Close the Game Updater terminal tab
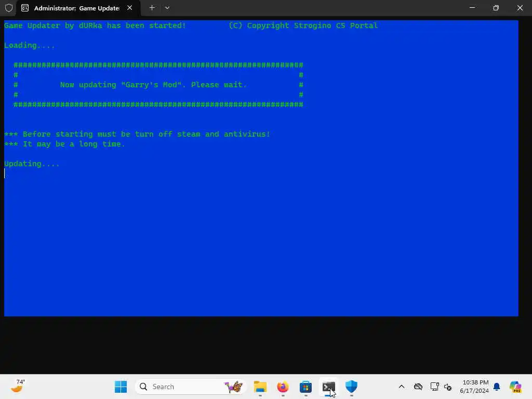532x399 pixels. click(x=129, y=8)
